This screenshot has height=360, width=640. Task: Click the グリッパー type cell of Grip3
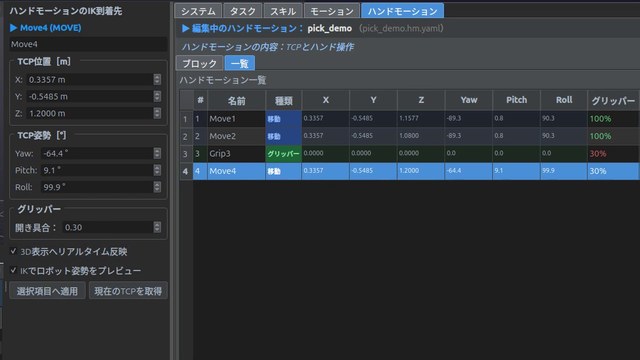pyautogui.click(x=283, y=153)
